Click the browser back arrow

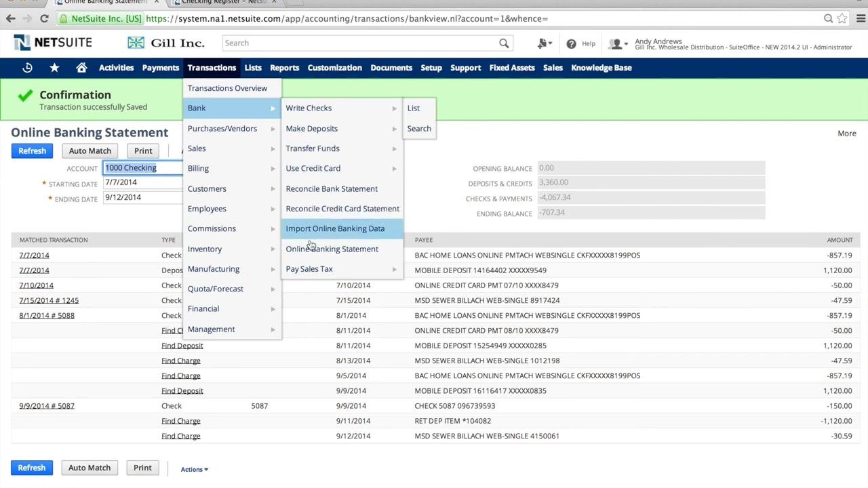click(9, 19)
